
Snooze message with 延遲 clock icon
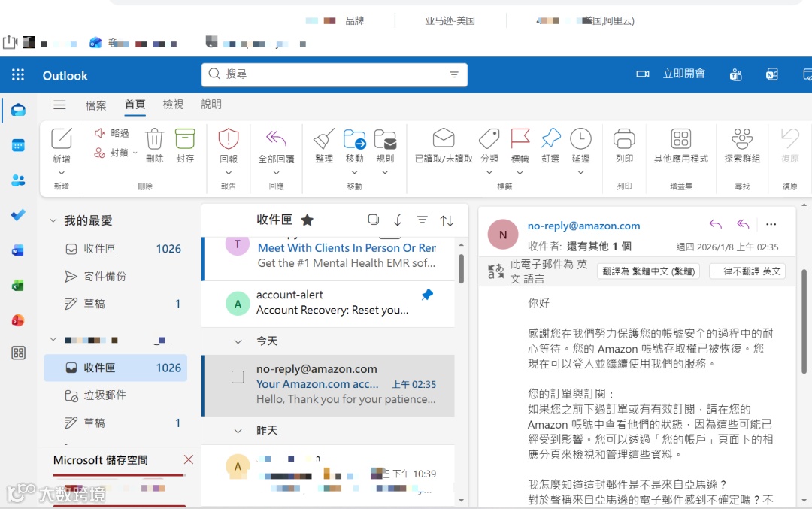pos(580,139)
